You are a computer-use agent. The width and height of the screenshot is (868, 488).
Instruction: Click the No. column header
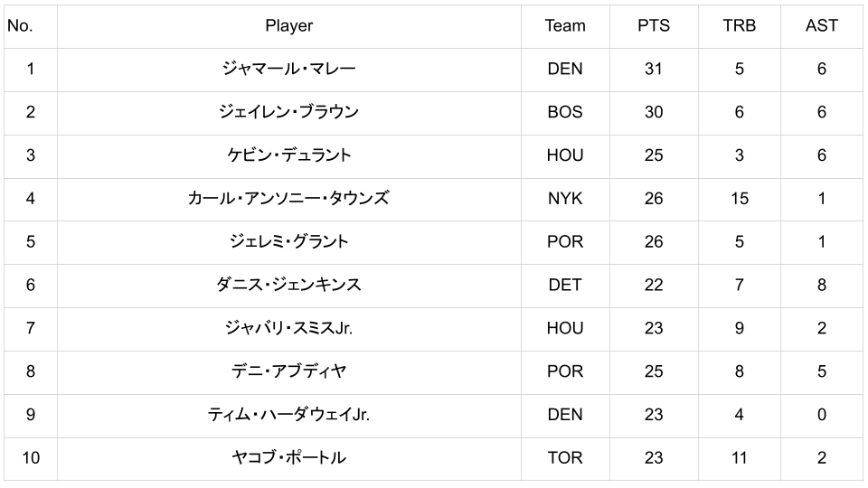coord(20,26)
